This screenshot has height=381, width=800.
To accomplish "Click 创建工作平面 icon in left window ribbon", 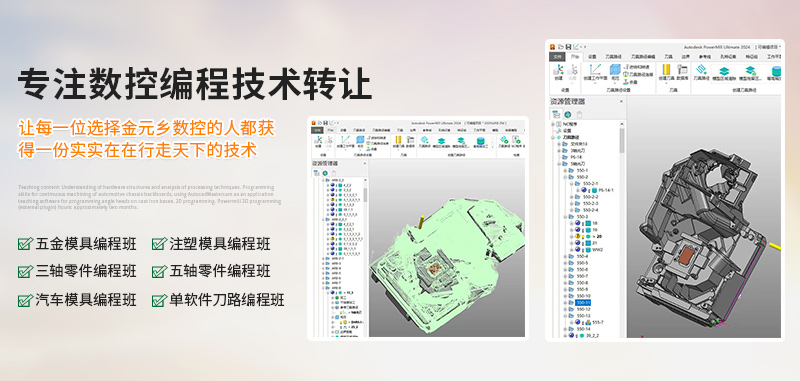I will pos(345,140).
